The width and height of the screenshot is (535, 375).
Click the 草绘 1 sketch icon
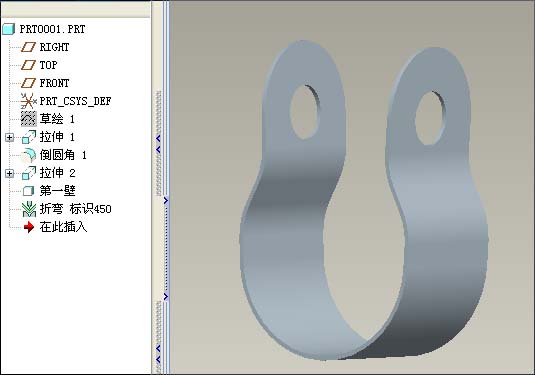pos(29,119)
